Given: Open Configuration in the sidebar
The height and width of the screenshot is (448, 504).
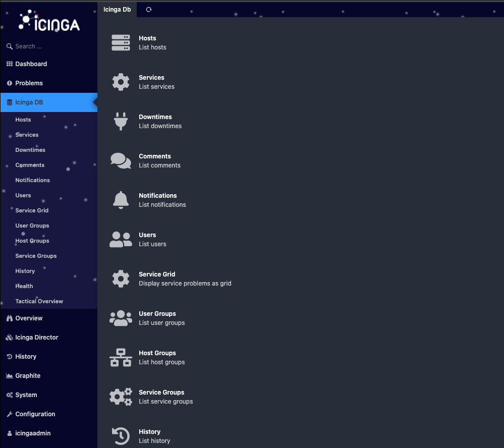Looking at the screenshot, I should [x=35, y=414].
